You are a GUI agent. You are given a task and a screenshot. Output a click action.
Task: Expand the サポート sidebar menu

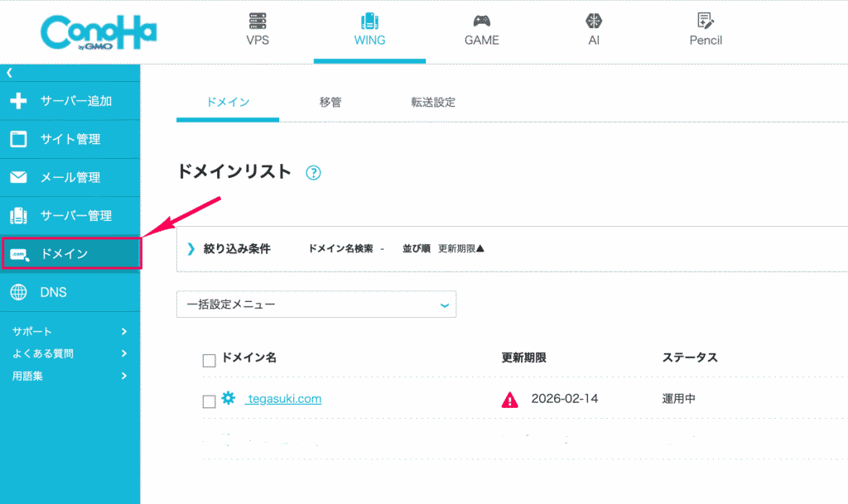(x=70, y=331)
